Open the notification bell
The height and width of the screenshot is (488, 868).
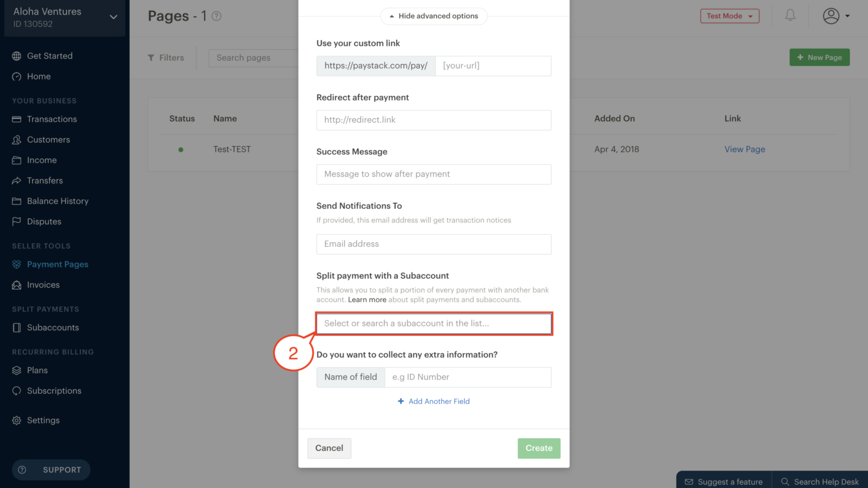point(790,16)
